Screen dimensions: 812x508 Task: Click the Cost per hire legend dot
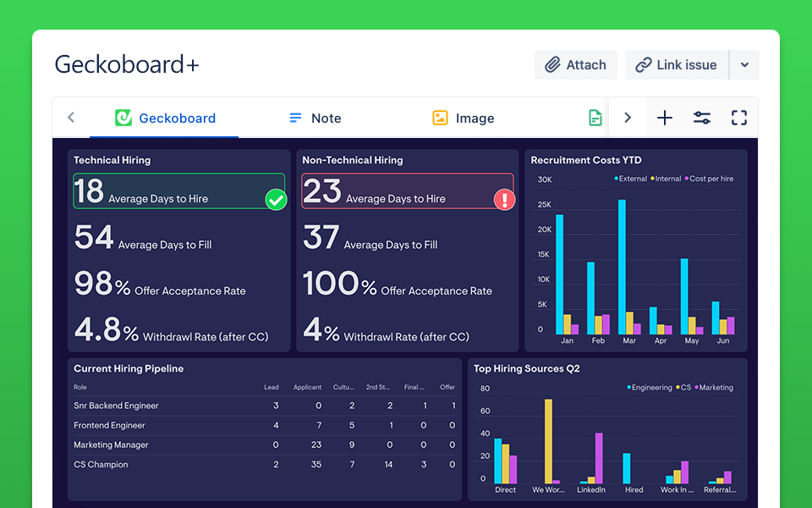(687, 179)
